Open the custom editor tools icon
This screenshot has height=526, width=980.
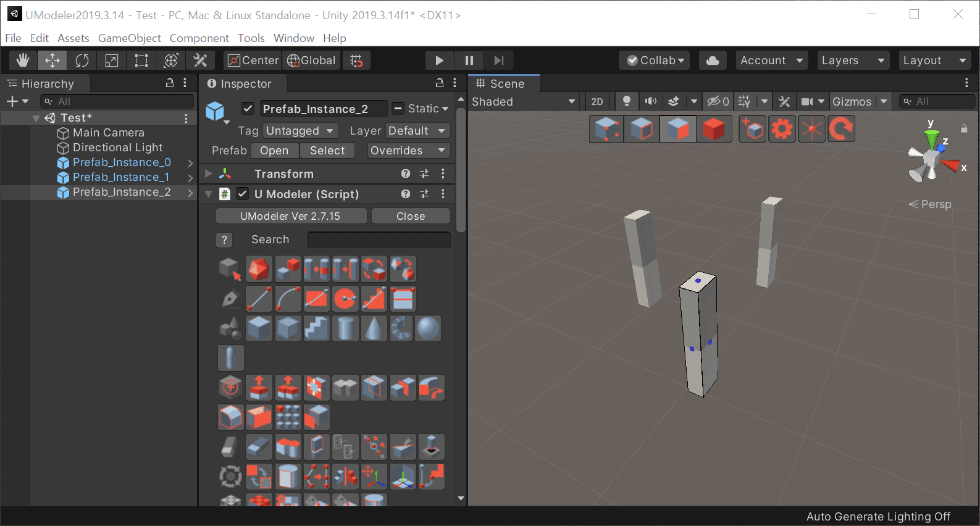point(201,61)
